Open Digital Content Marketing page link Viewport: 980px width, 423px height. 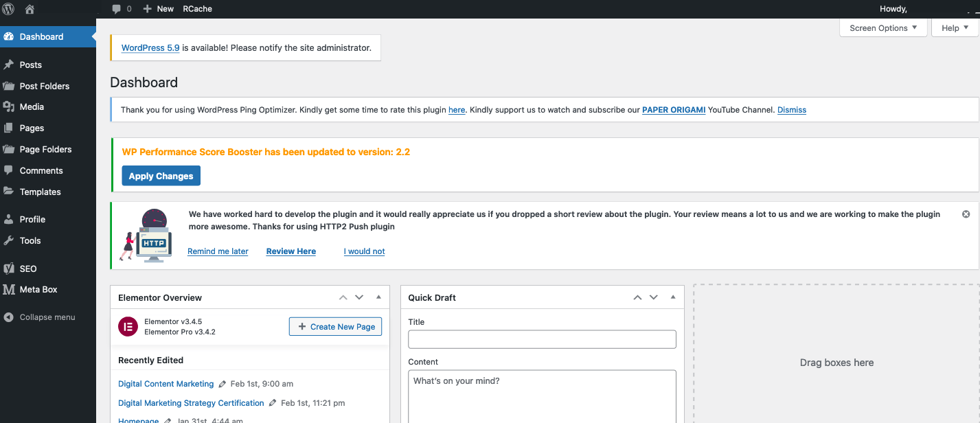[166, 384]
